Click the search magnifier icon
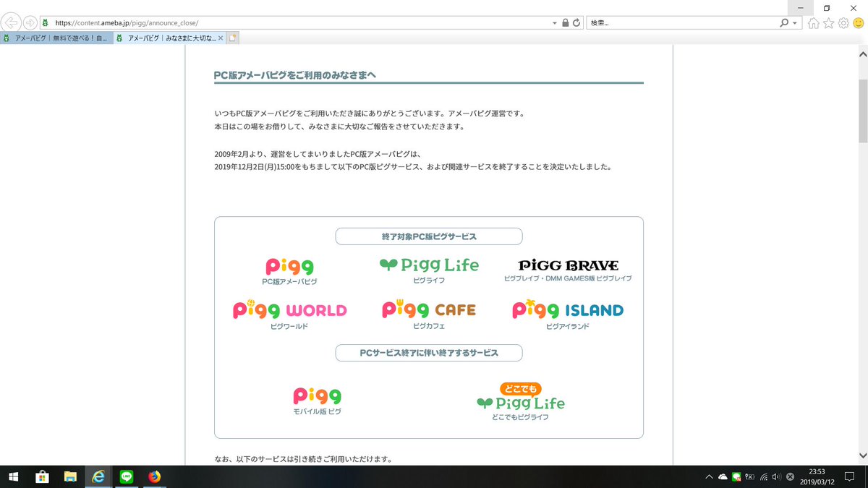 coord(784,22)
